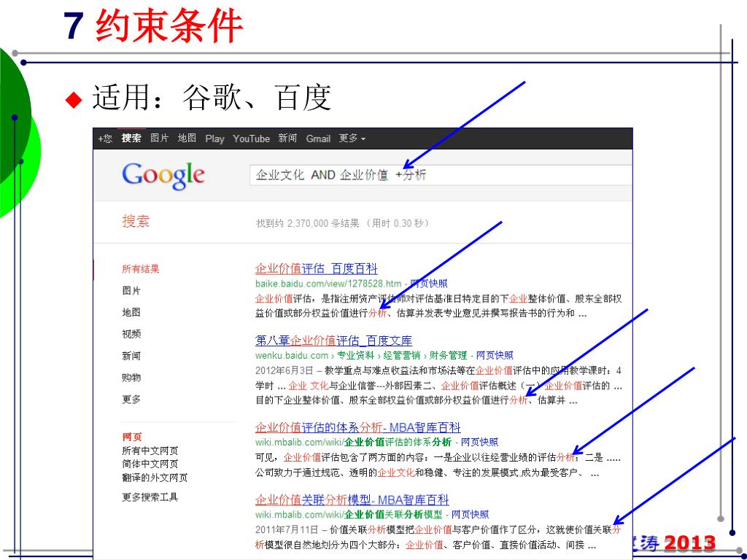747x560 pixels.
Task: Open Gmail in the top bar
Action: coord(318,139)
